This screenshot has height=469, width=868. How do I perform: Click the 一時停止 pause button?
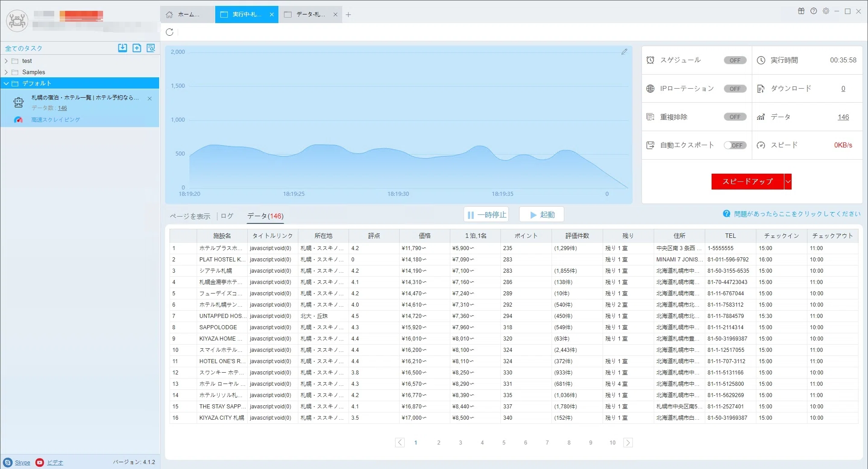click(486, 215)
